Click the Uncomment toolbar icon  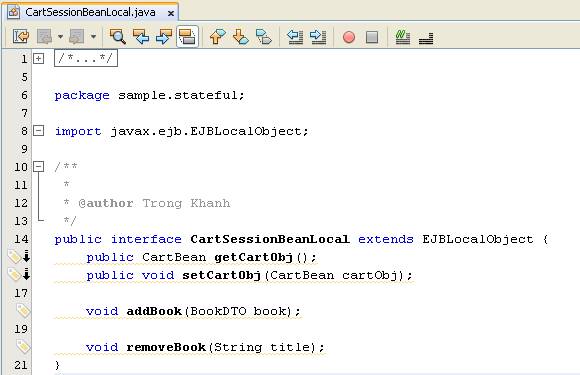click(426, 38)
